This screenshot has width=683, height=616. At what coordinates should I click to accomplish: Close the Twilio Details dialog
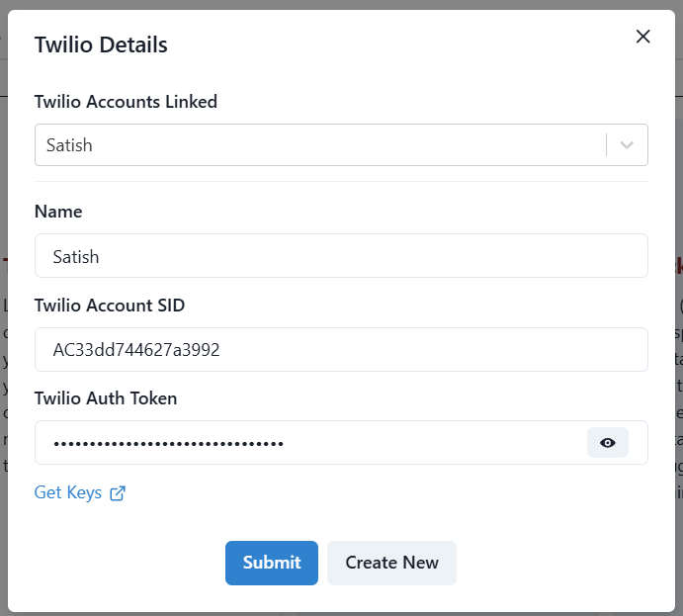(642, 37)
